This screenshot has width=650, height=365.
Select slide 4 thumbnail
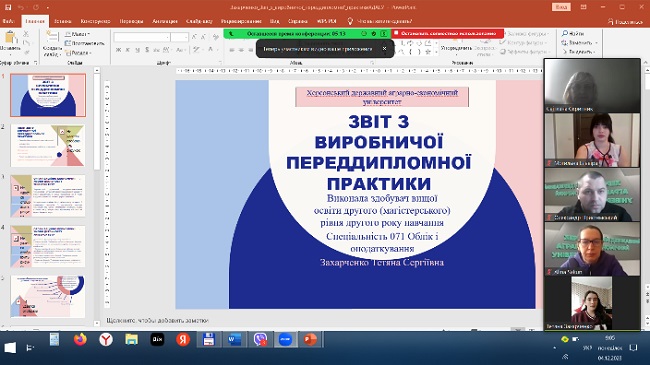(x=48, y=246)
